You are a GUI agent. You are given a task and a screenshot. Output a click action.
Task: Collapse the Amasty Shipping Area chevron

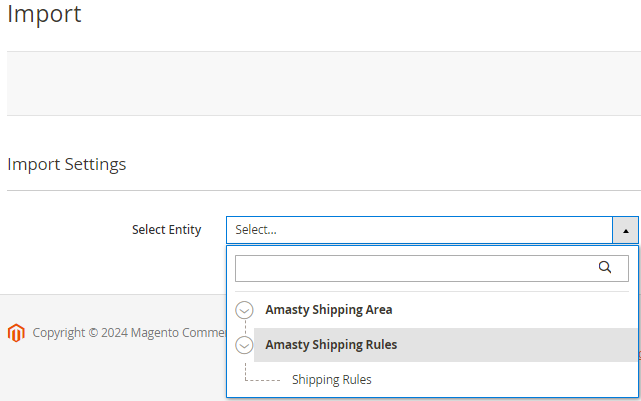244,310
